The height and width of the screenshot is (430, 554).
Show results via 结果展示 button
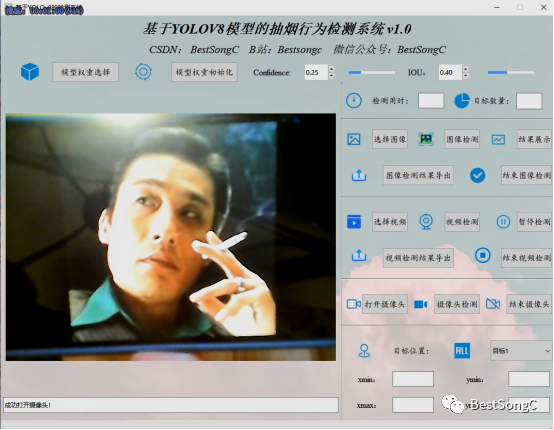534,139
